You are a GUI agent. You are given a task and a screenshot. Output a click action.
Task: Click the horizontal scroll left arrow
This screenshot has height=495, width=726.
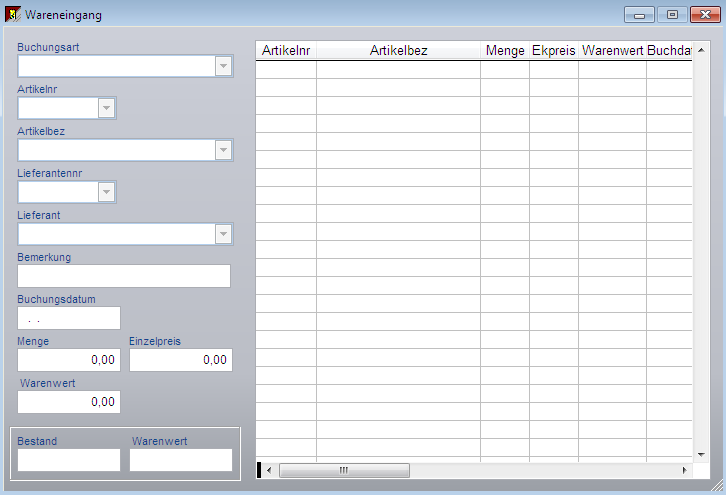269,470
